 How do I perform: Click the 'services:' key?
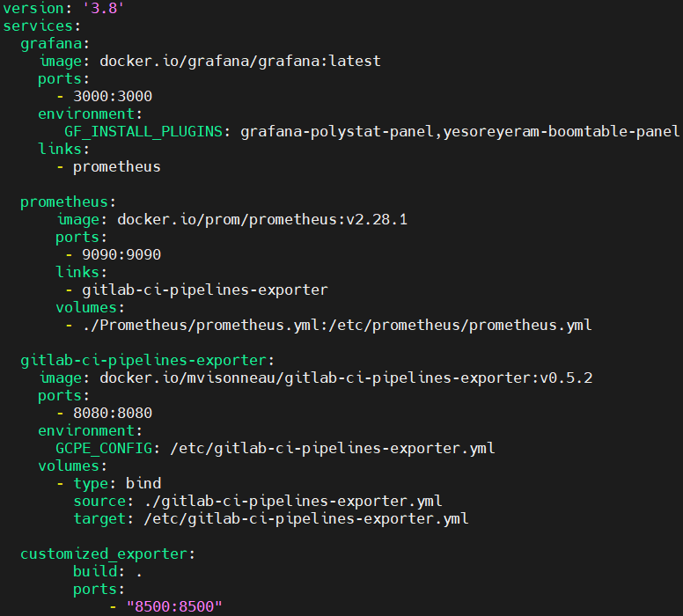(x=42, y=26)
